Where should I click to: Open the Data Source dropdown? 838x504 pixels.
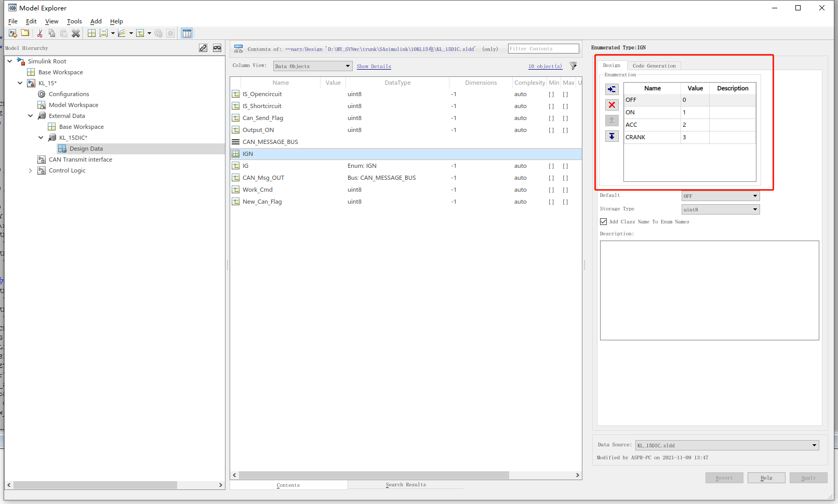coord(727,445)
